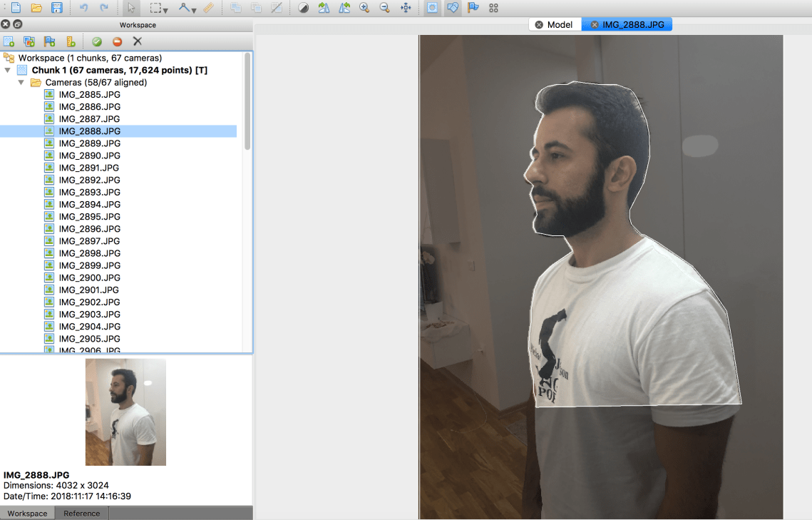Open the rectangle selection tool dropdown

tap(165, 9)
